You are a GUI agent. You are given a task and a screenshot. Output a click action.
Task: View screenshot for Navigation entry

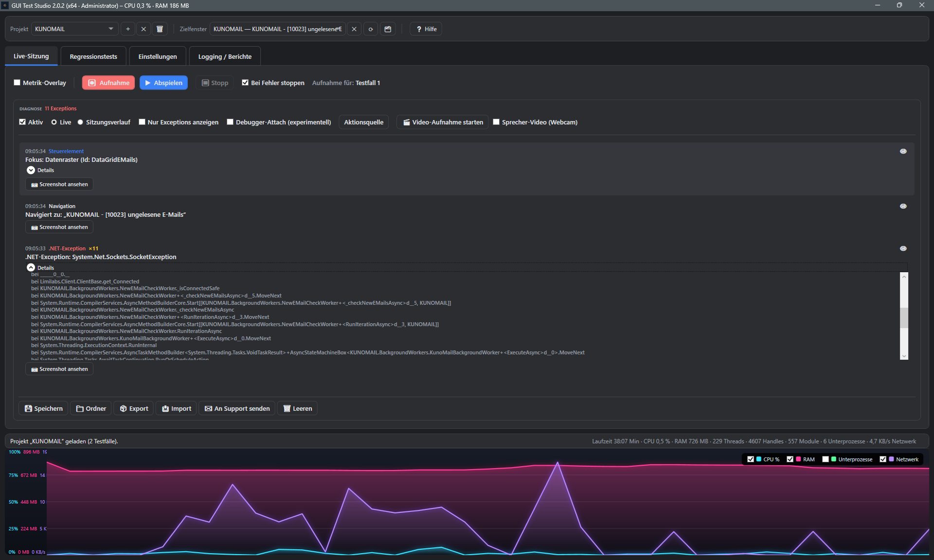[59, 227]
